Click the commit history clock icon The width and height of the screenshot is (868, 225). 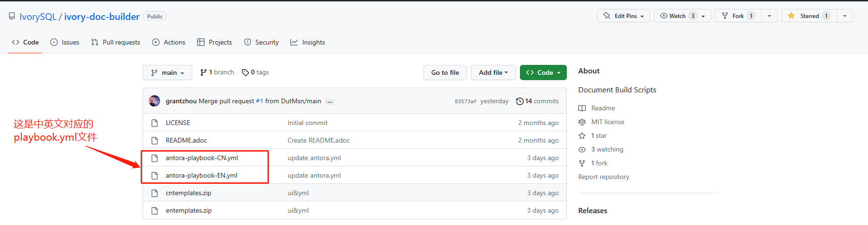pos(519,101)
